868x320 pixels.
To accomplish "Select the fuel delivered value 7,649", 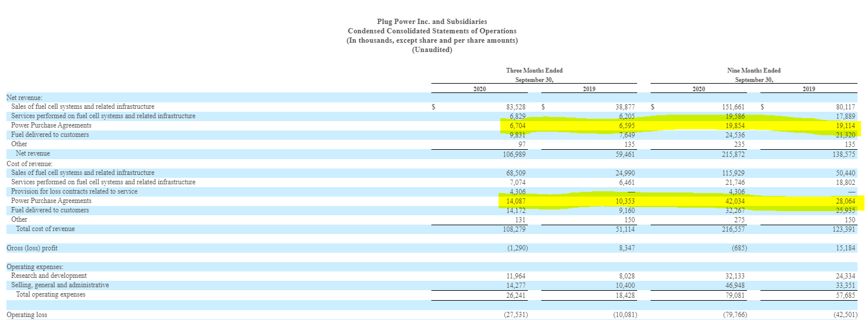I will [627, 135].
